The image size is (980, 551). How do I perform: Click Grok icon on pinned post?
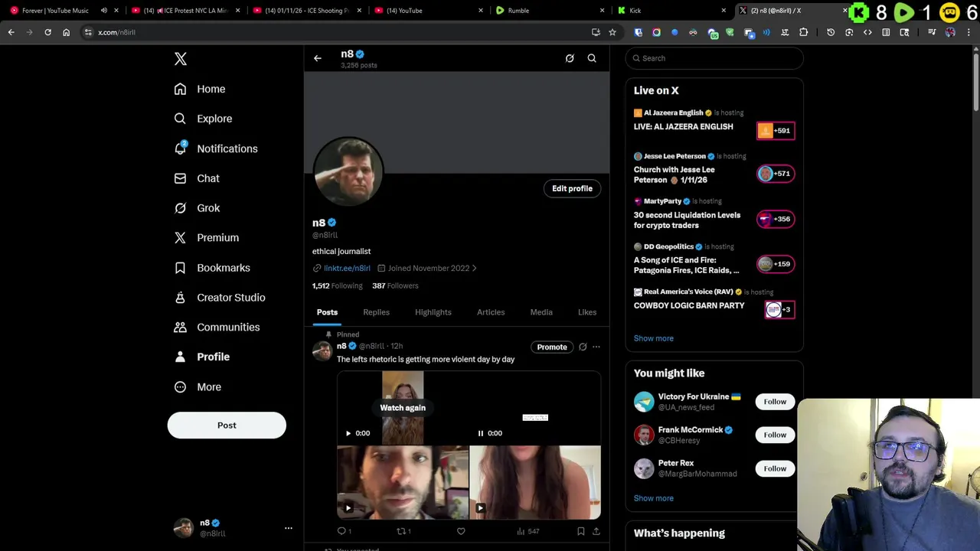tap(583, 347)
